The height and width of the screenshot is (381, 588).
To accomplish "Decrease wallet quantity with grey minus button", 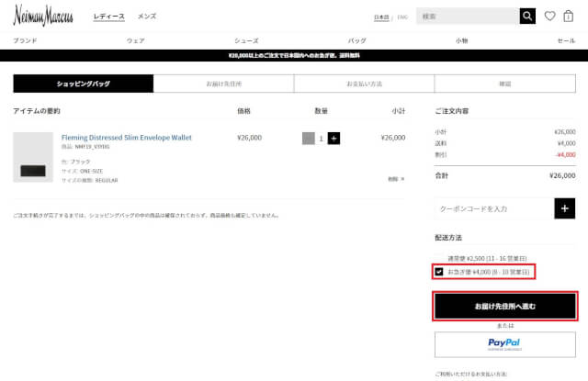I will [x=309, y=139].
